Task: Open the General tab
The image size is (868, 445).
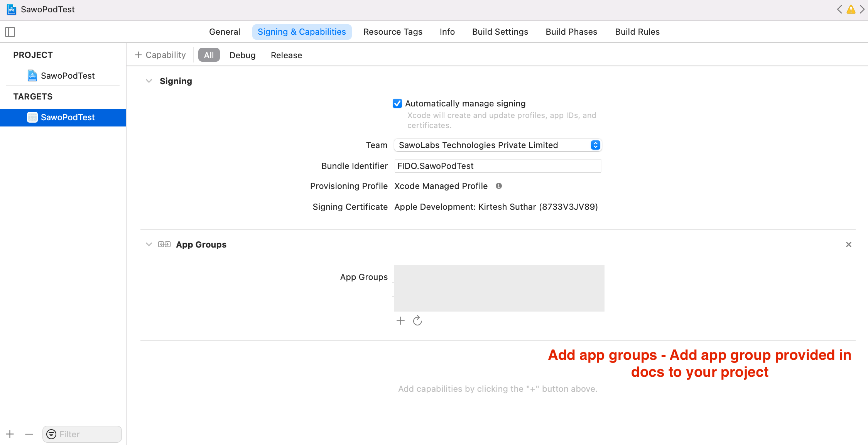Action: 225,32
